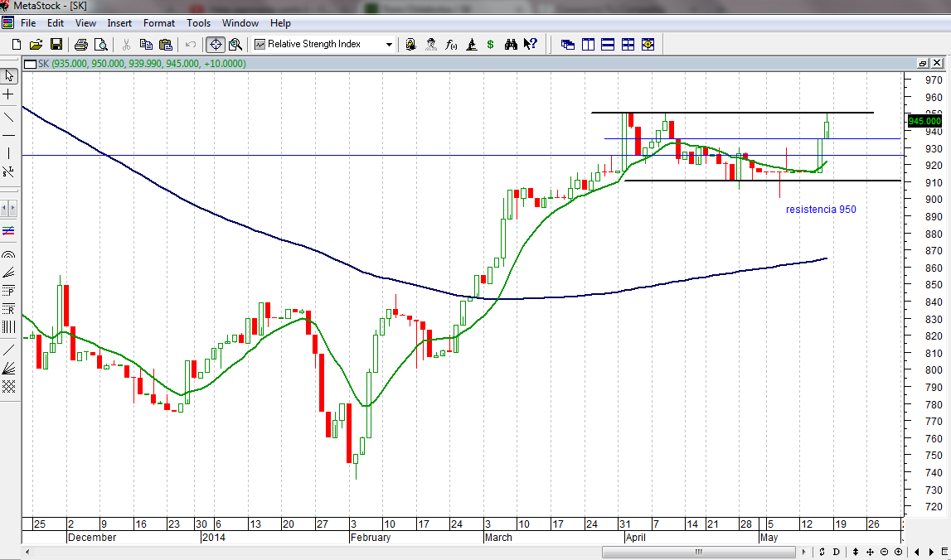Change periodicity with the D button
The width and height of the screenshot is (951, 560).
click(837, 552)
